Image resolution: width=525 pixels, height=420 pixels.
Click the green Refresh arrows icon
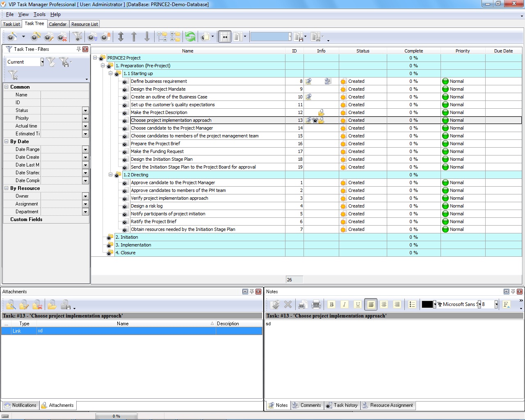coord(190,37)
